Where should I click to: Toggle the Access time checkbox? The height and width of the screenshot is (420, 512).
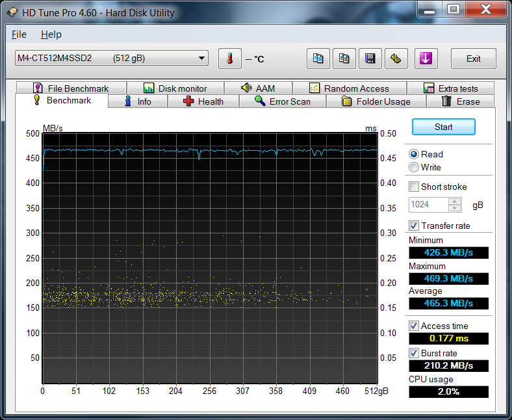click(x=414, y=326)
